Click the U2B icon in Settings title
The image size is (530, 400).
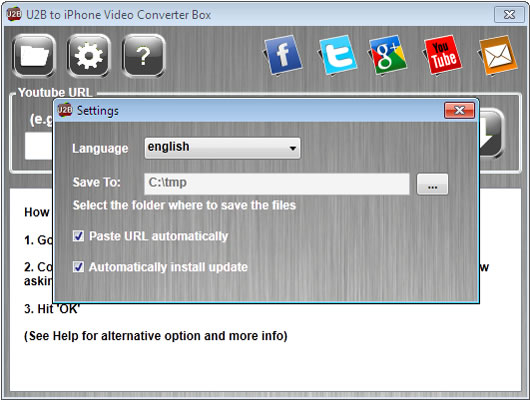point(65,110)
